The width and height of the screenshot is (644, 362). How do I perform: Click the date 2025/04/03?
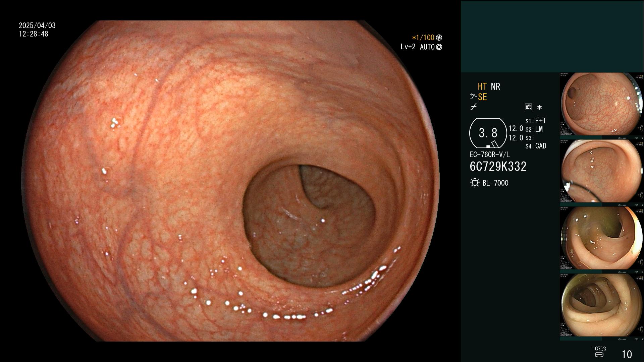click(37, 25)
